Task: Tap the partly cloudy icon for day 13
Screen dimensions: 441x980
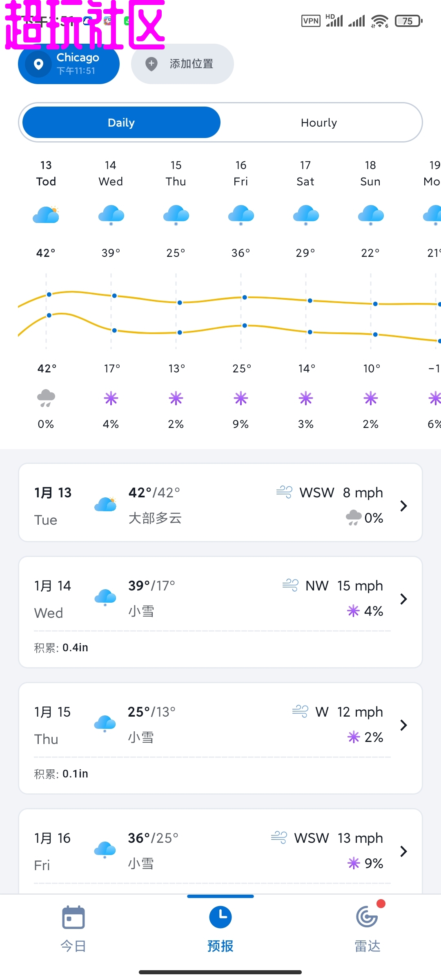Action: point(46,215)
